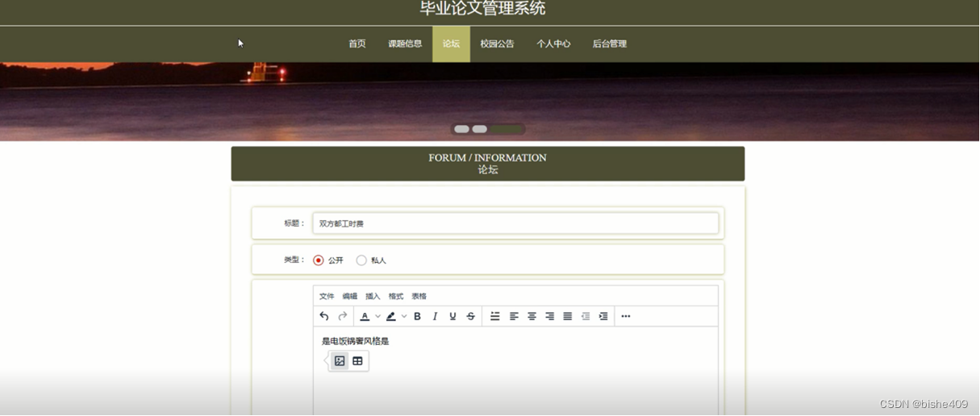980x416 pixels.
Task: Toggle underline formatting
Action: 452,316
